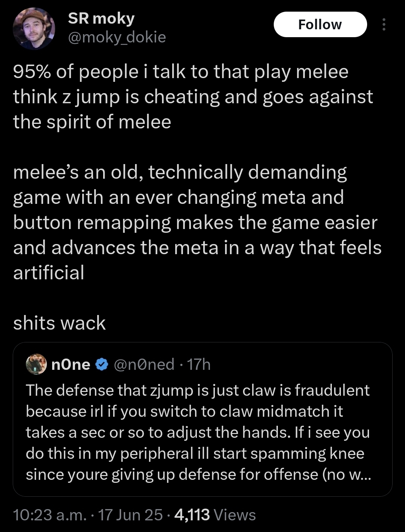Open the 17h timestamp on quoted tweet
Screen dimensions: 405x532
[x=199, y=364]
